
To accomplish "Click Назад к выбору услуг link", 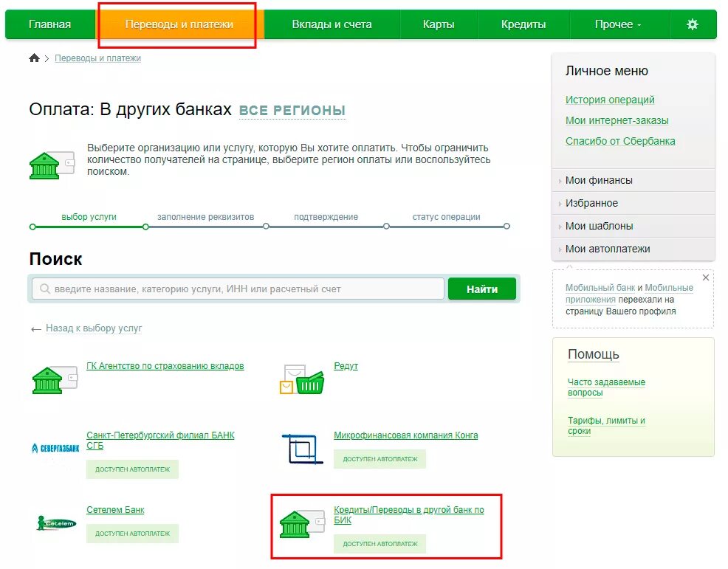I will click(x=94, y=328).
